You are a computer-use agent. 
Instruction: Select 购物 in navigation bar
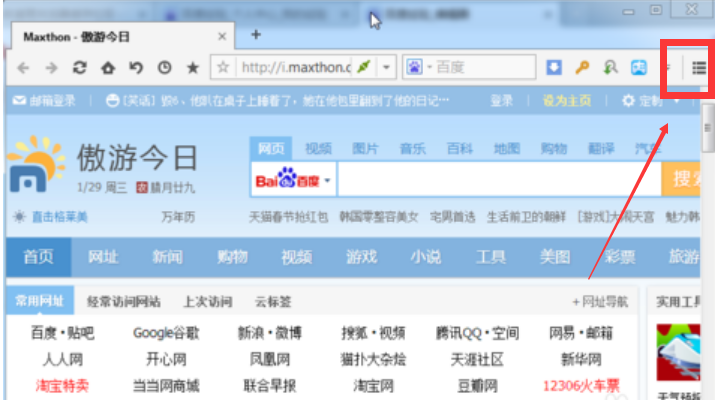[x=232, y=257]
